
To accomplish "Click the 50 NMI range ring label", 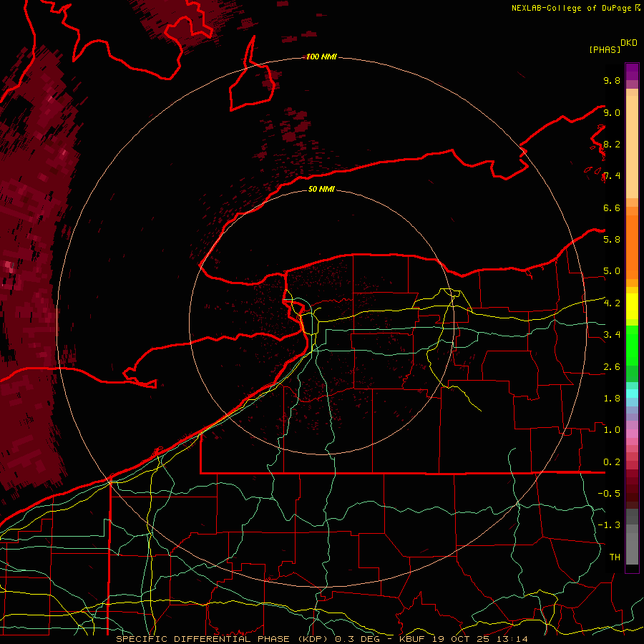I will pyautogui.click(x=321, y=190).
